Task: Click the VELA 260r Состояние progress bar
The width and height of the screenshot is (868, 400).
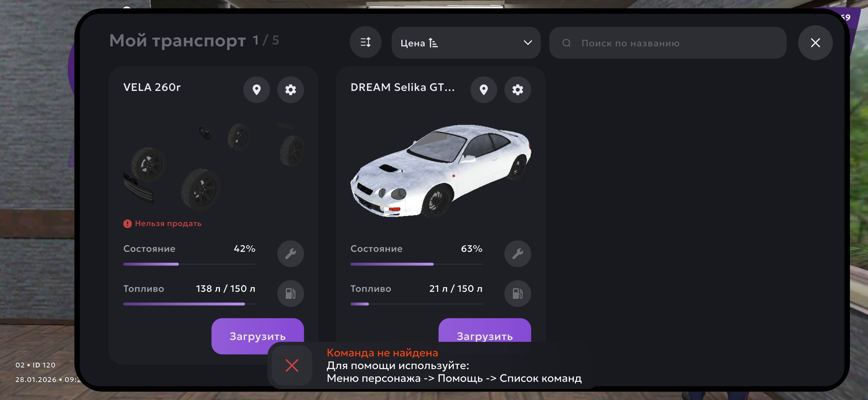Action: pos(189,264)
